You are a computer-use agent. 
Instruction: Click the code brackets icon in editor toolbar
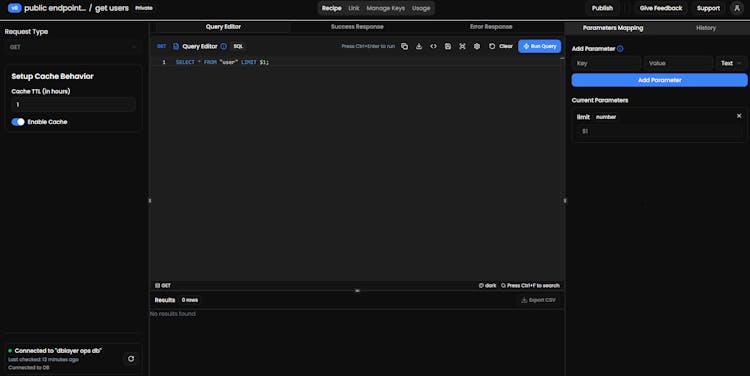[x=433, y=46]
